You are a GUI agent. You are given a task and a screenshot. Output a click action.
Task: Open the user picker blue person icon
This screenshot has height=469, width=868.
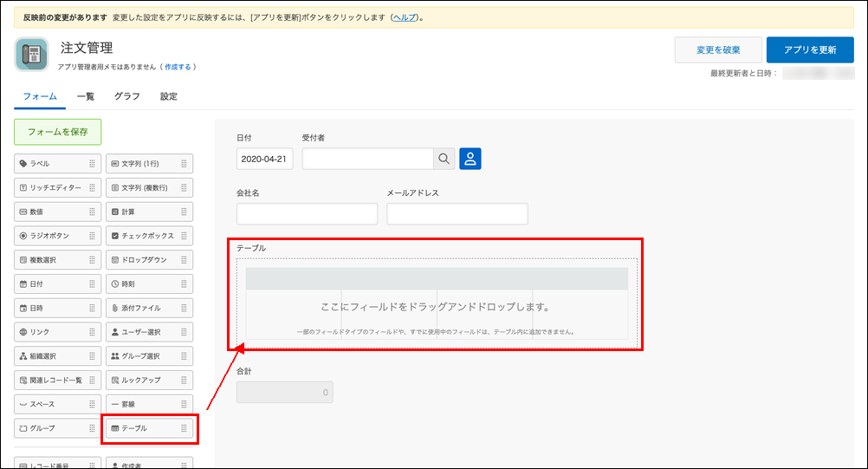click(470, 159)
